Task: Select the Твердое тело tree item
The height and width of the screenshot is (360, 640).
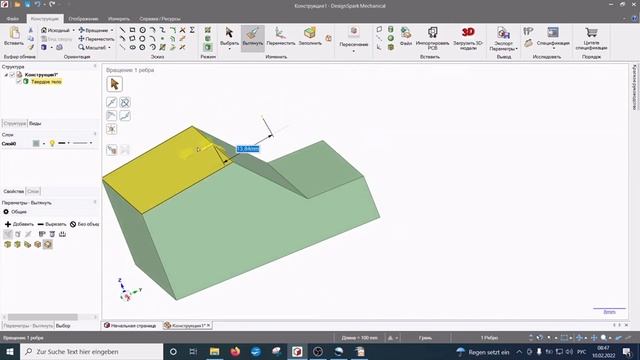Action: pyautogui.click(x=46, y=82)
